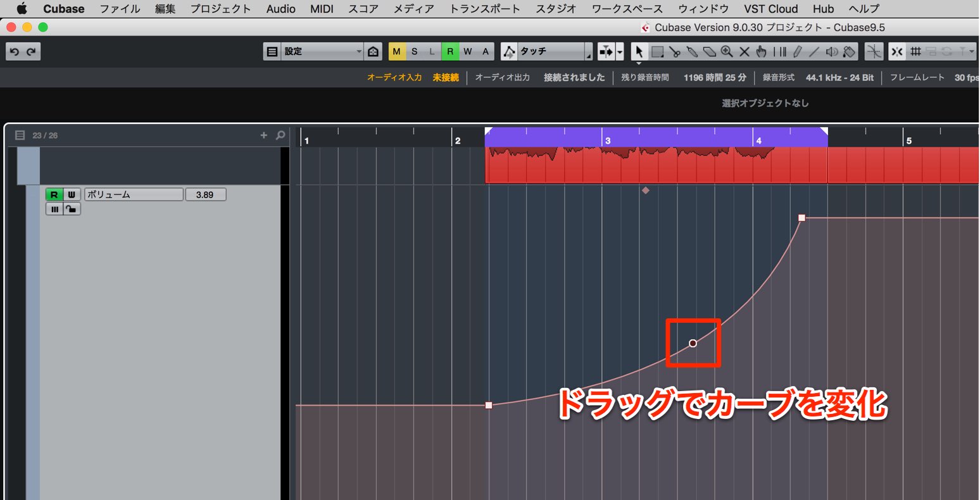Click the left locator handle on ruler
The height and width of the screenshot is (500, 980).
point(489,131)
